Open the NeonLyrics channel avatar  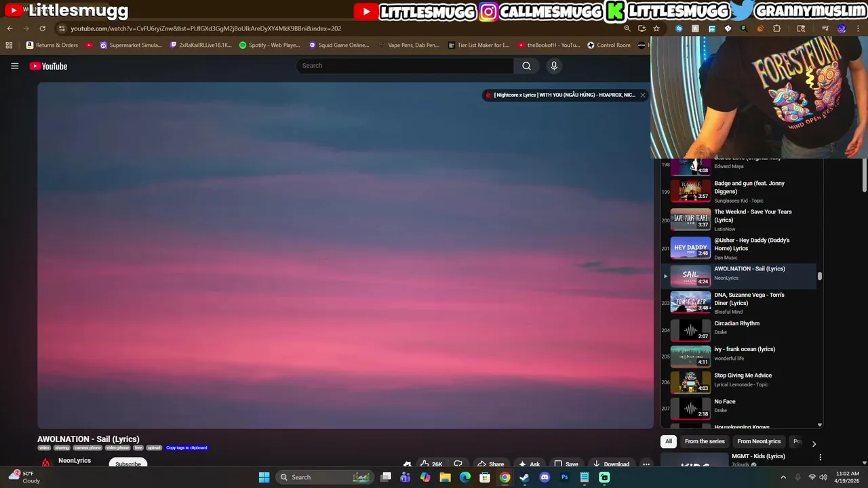pos(45,463)
